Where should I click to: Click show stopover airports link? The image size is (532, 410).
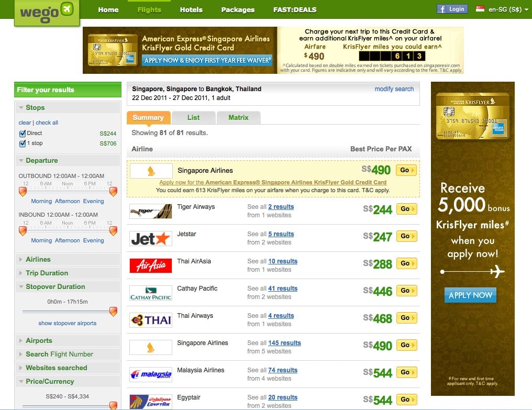(67, 323)
